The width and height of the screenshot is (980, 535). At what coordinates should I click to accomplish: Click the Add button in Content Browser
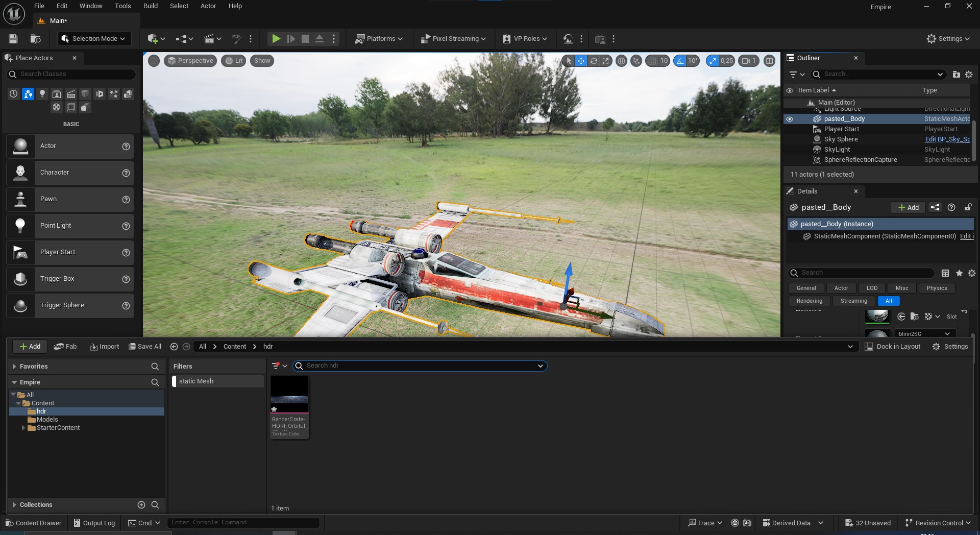pos(30,347)
